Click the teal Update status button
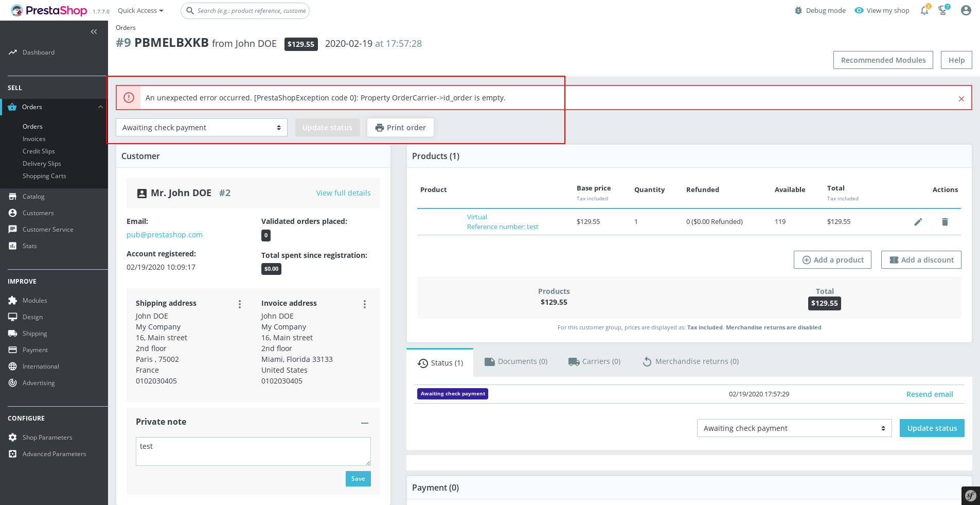 click(932, 428)
